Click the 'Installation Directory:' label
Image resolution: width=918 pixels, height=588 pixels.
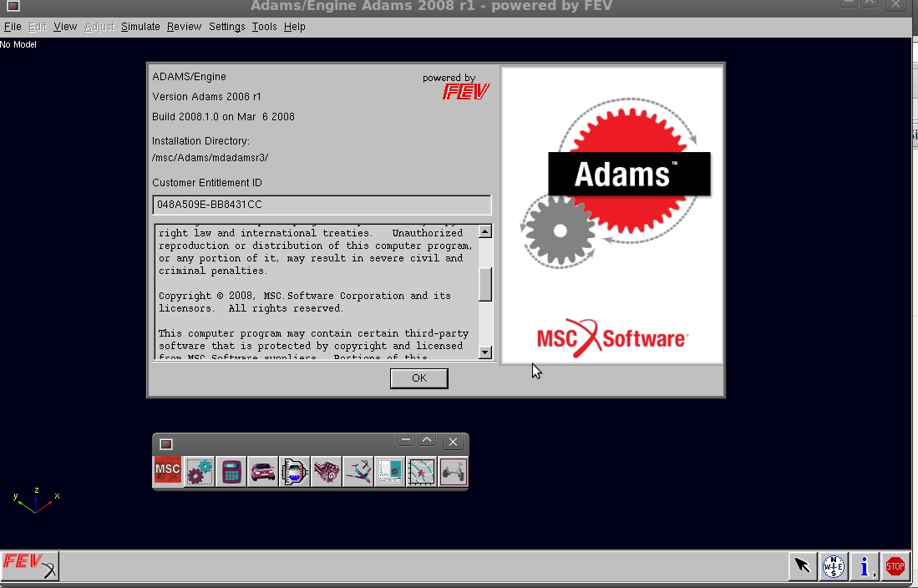point(200,141)
